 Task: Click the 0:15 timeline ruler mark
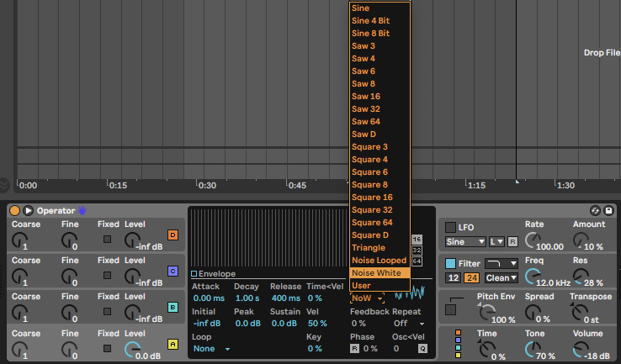[x=118, y=185]
